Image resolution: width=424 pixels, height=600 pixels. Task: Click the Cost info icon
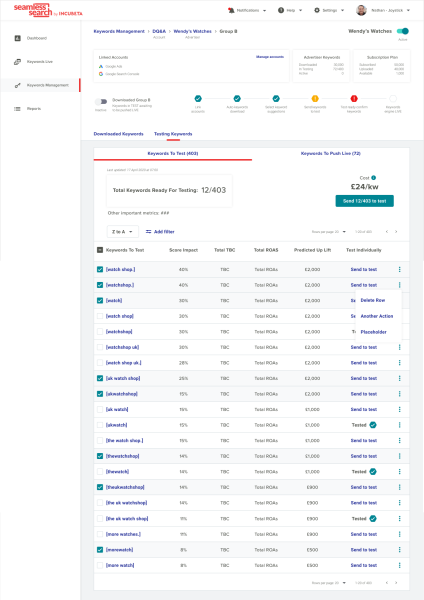click(x=373, y=178)
